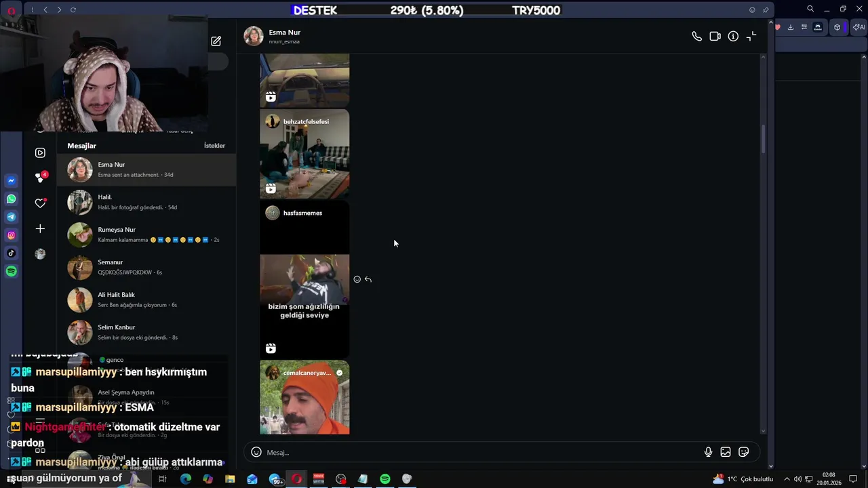Start an audio call with Esma Nur

tap(696, 37)
